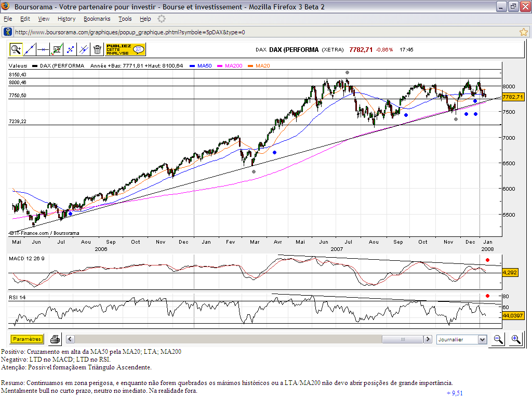Click the blue dot near April 2007
The height and width of the screenshot is (399, 532).
(274, 153)
